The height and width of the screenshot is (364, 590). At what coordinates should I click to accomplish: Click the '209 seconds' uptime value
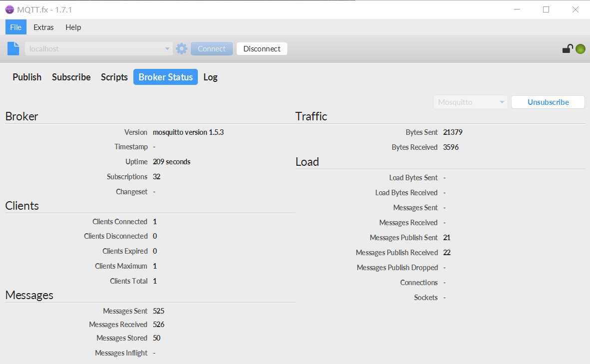tap(171, 162)
